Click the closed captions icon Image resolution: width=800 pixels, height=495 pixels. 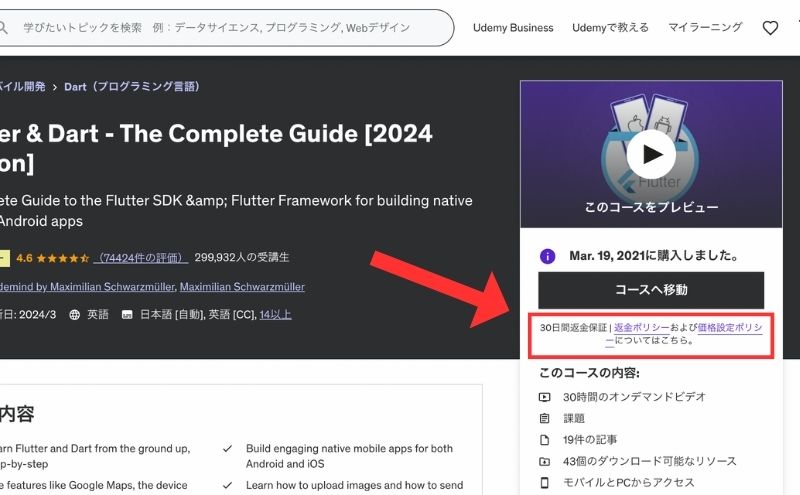coord(127,315)
